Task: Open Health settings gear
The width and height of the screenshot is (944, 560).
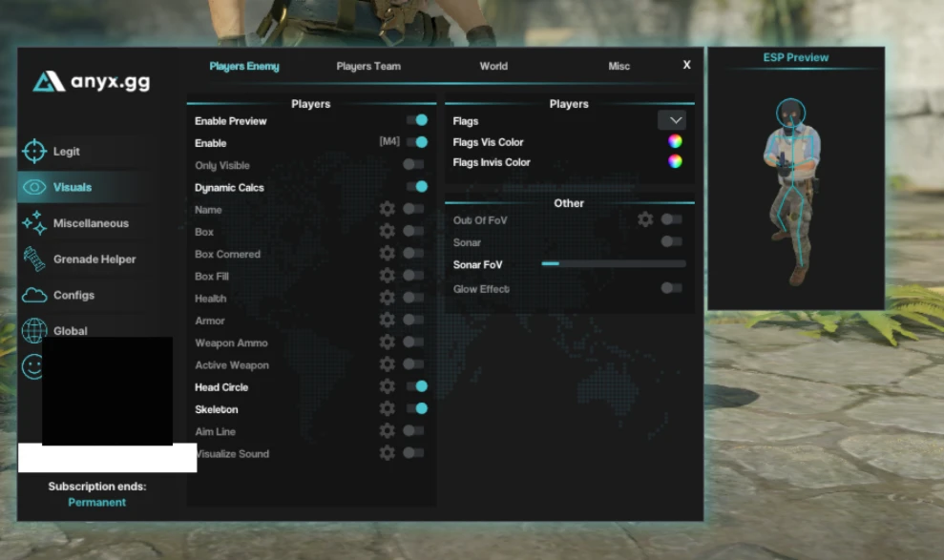Action: click(x=388, y=298)
